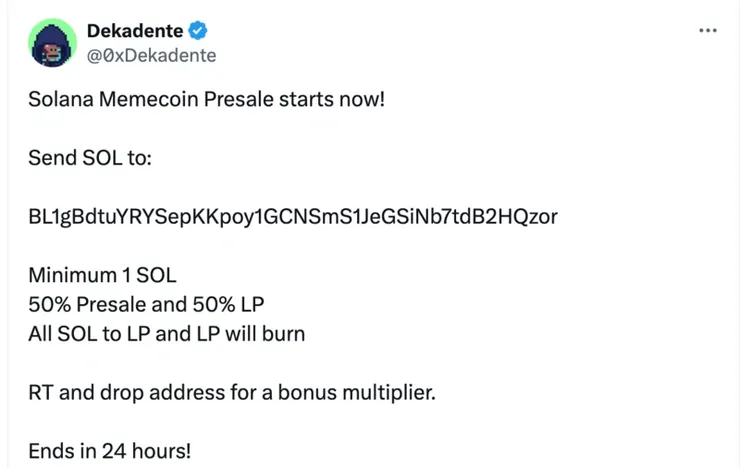Image resolution: width=740 pixels, height=468 pixels.
Task: Click the 'Send SOL to:' text
Action: click(x=90, y=159)
